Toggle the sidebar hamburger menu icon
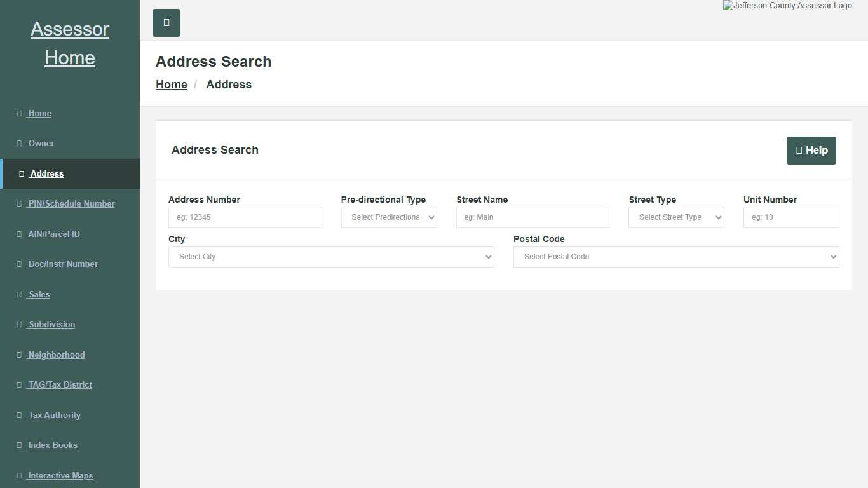This screenshot has width=868, height=488. click(166, 23)
